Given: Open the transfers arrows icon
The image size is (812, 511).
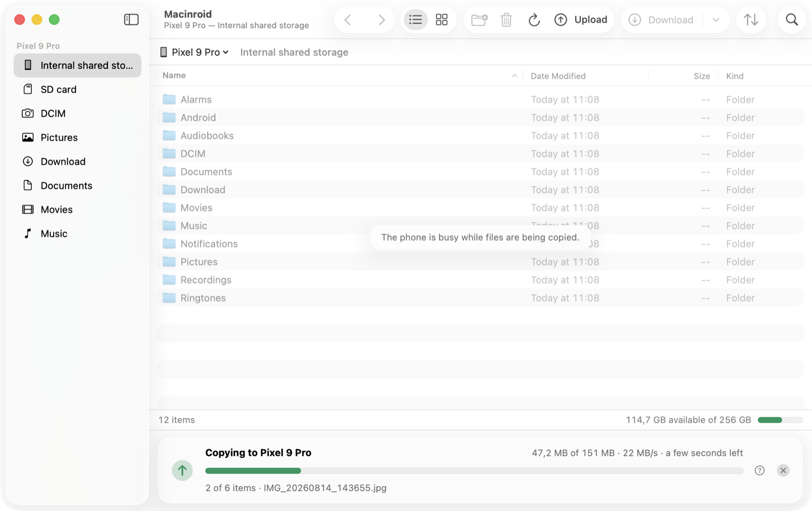Looking at the screenshot, I should click(751, 20).
